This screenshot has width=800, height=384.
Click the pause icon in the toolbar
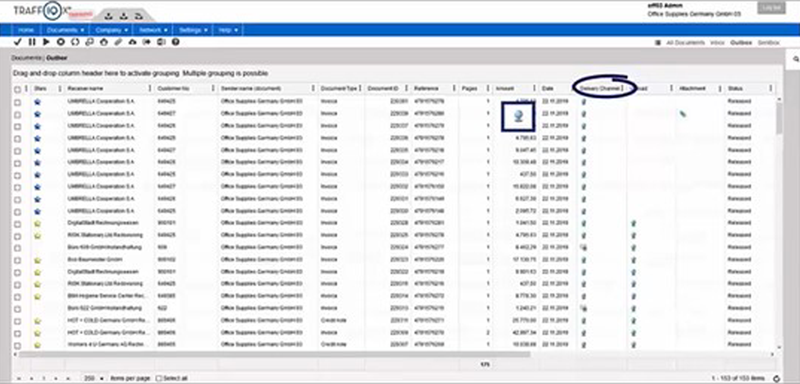click(32, 42)
